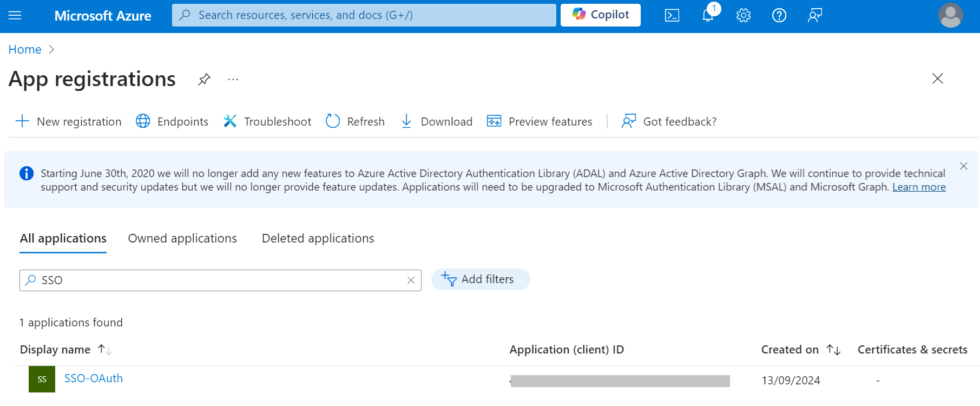Screen dimensions: 980x406
Task: Click New registration
Action: pyautogui.click(x=69, y=121)
